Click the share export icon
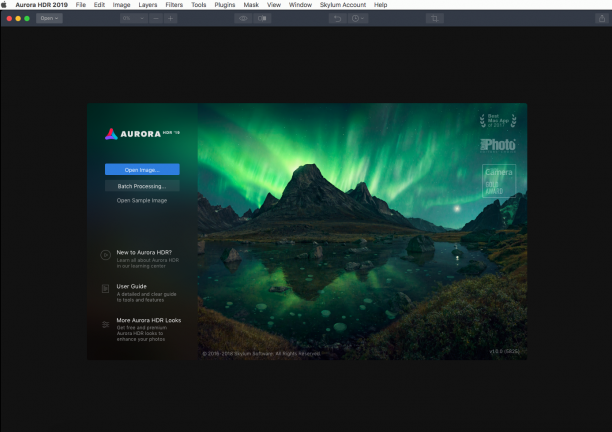 pos(602,18)
